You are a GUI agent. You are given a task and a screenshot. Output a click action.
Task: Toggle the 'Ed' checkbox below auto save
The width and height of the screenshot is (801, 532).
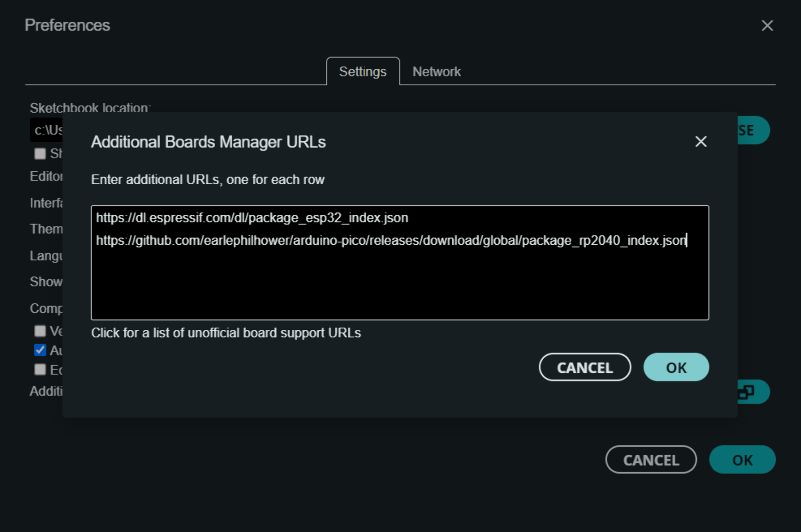pos(40,369)
